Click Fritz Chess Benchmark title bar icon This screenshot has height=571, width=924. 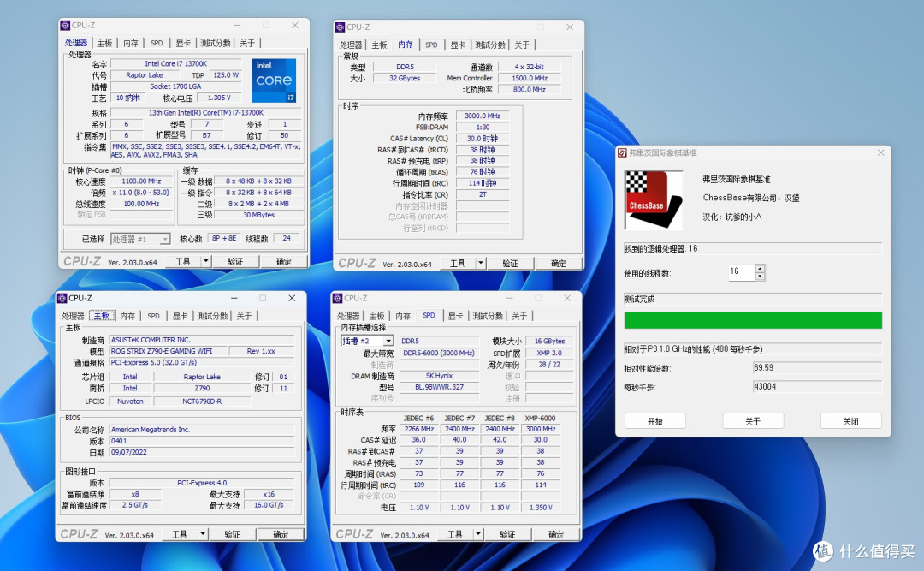point(622,152)
